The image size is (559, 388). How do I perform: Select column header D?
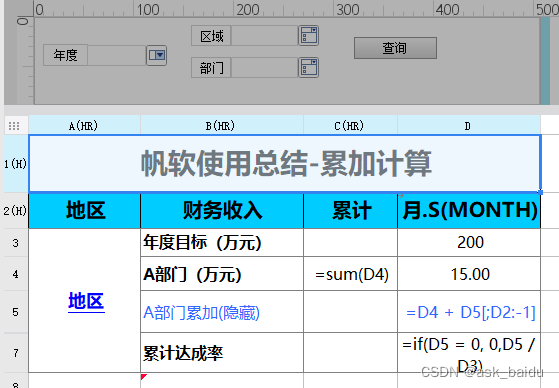point(469,126)
